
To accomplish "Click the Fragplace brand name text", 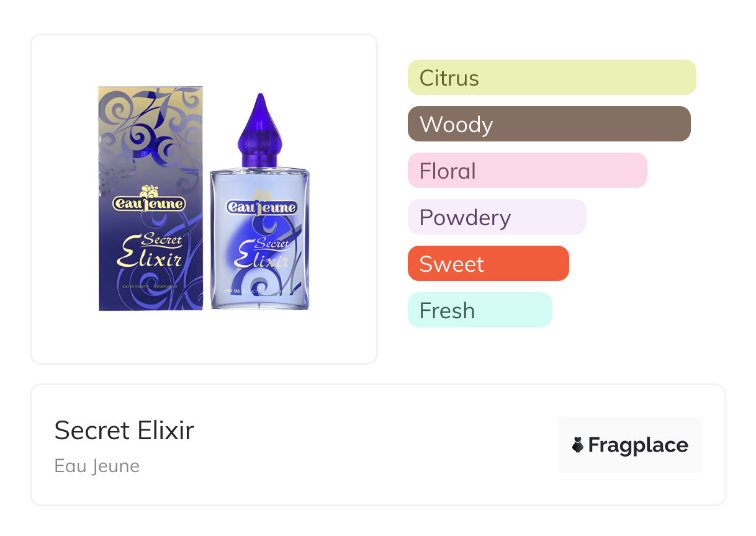I will pyautogui.click(x=638, y=445).
